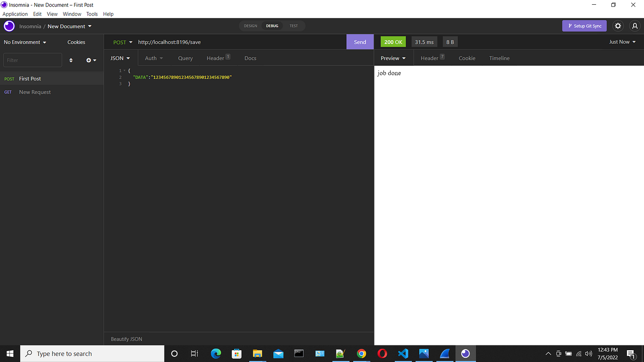
Task: Open the Preview mode dropdown
Action: pyautogui.click(x=394, y=58)
